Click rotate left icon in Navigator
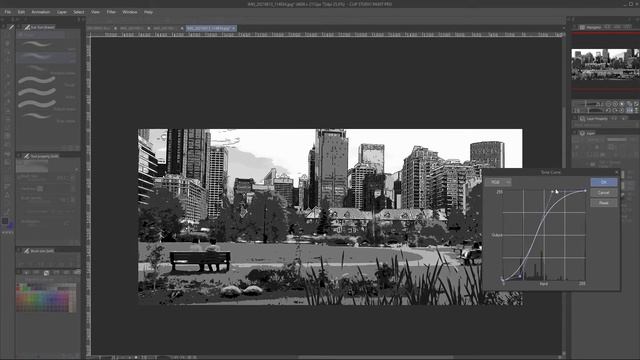Screen dimensions: 640x360 608,110
